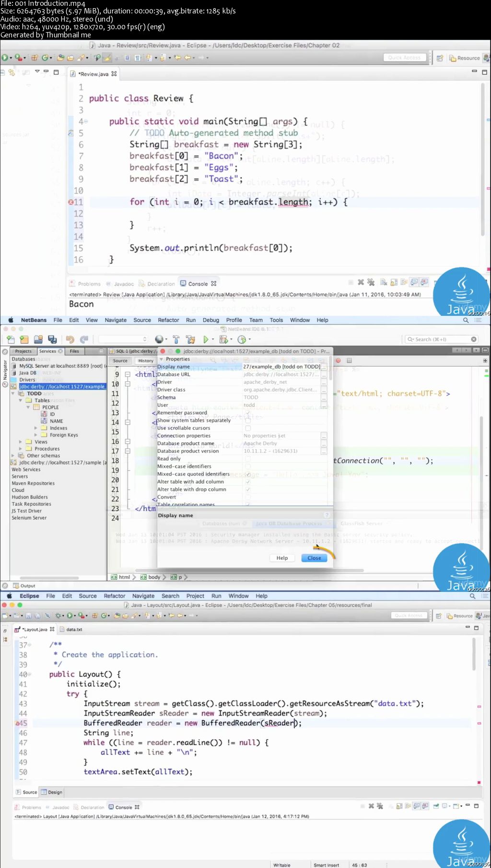This screenshot has width=491, height=868.
Task: Click Save All icon in NetBeans toolbar
Action: pos(52,339)
